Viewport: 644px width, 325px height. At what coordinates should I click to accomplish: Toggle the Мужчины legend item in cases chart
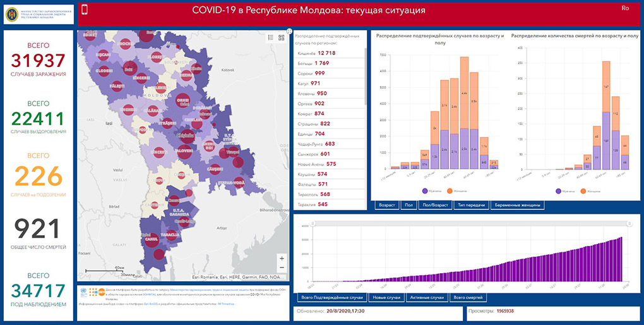[428, 190]
